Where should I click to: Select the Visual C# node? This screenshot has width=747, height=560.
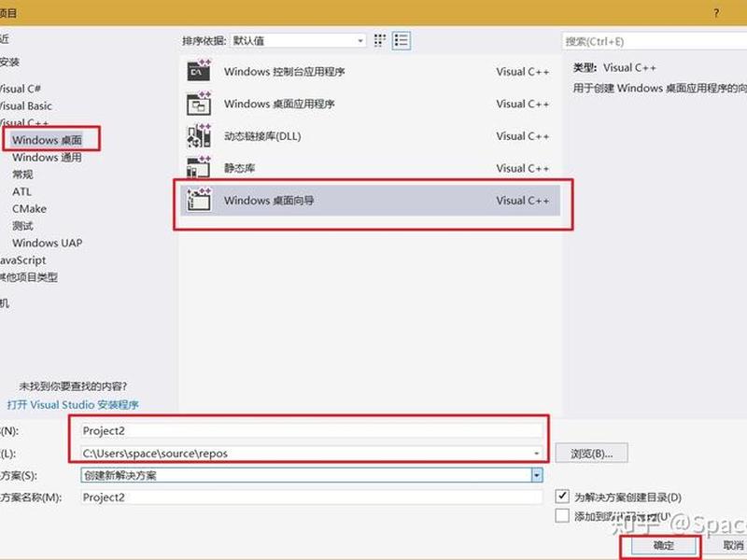click(x=20, y=89)
